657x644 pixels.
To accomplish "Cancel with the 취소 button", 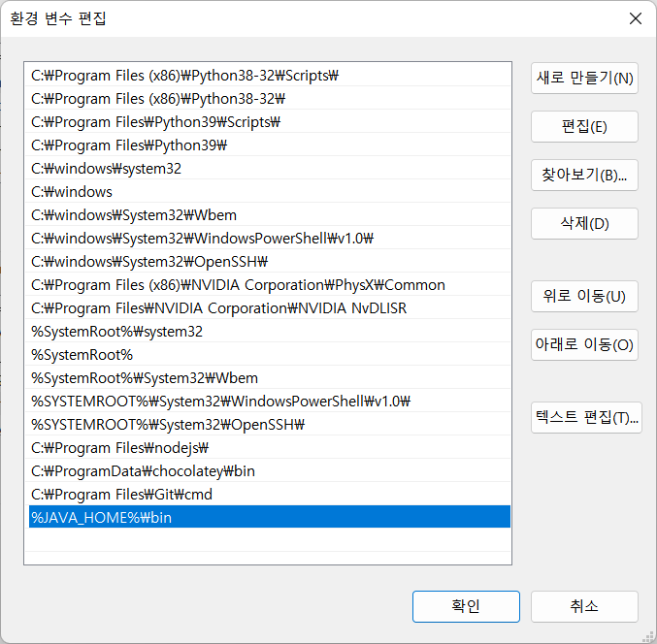I will pyautogui.click(x=584, y=606).
